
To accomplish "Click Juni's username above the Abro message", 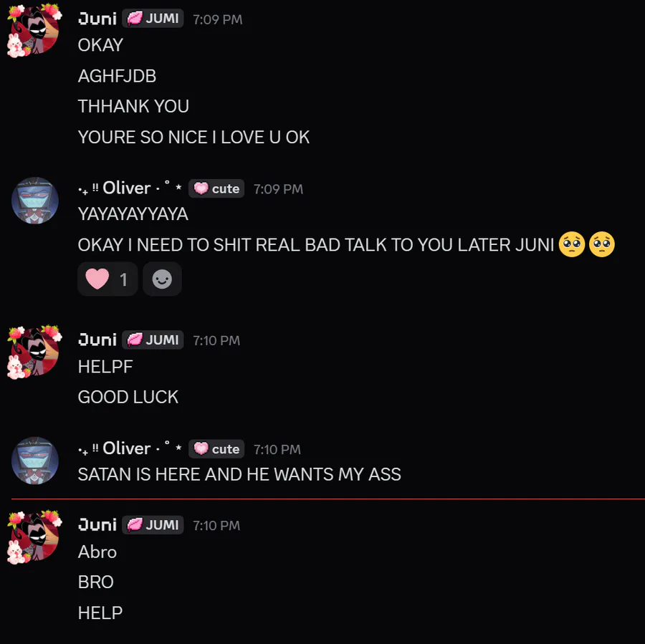I will tap(97, 525).
